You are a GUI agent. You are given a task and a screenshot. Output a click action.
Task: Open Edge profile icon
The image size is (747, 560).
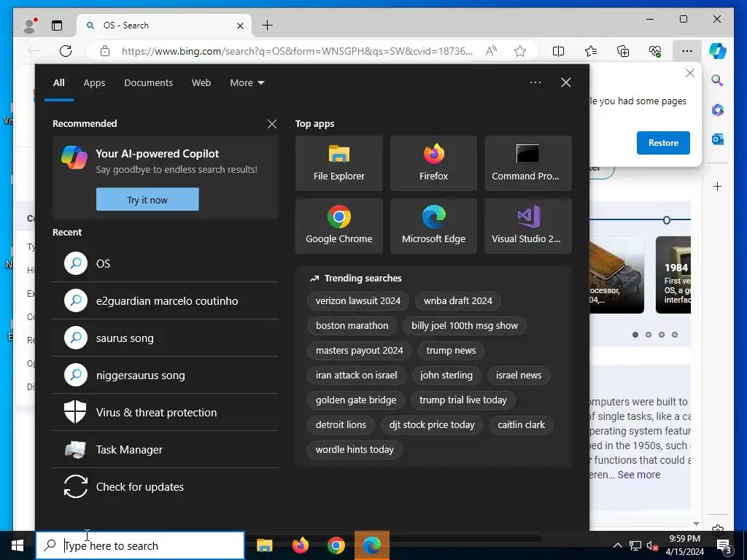(30, 26)
